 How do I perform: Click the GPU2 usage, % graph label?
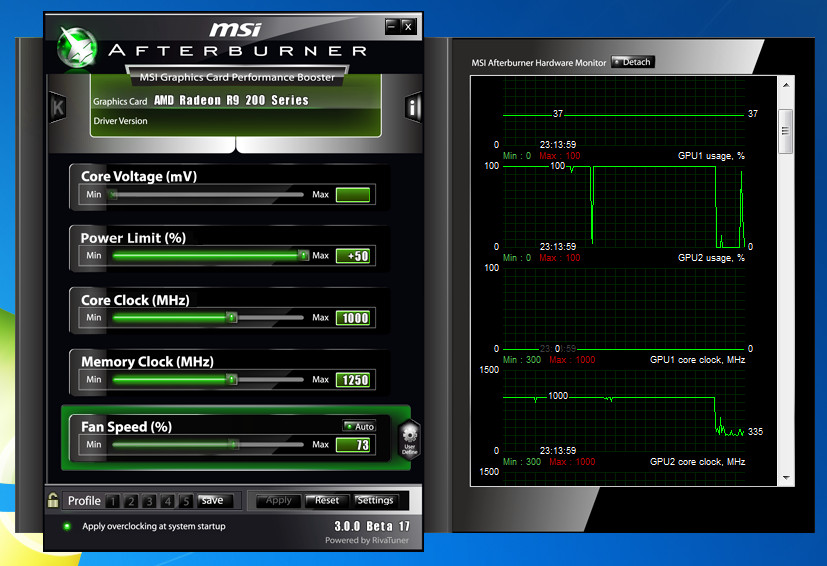point(711,257)
